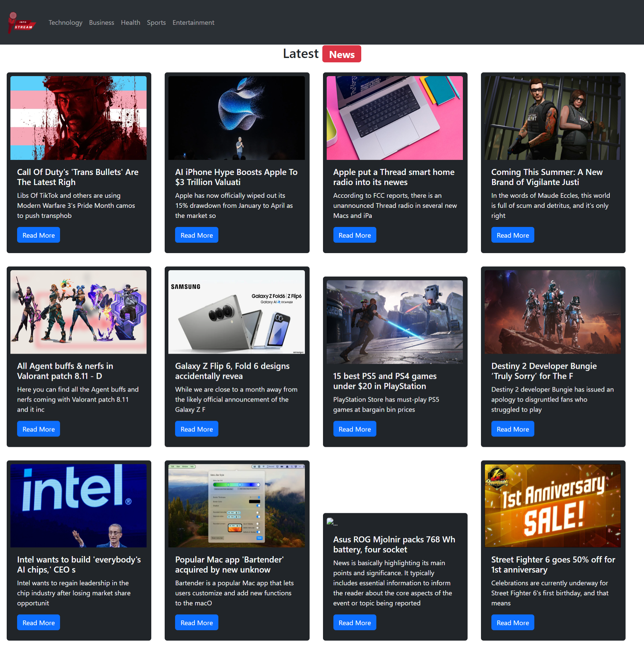Click the summary 'While we are close to a month away'
This screenshot has width=644, height=653.
click(236, 400)
